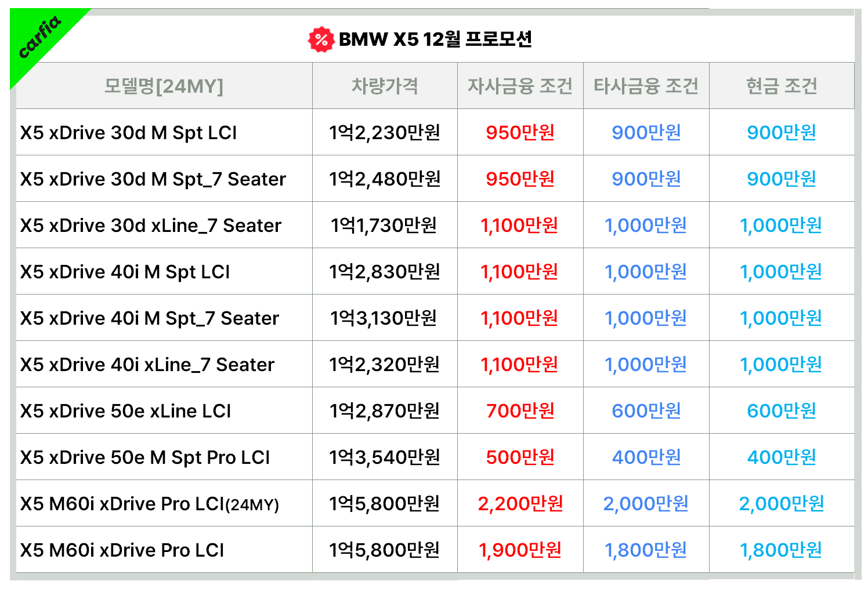868x592 pixels.
Task: Select X5 xDrive 40i M Spt LCI model
Action: click(x=125, y=272)
